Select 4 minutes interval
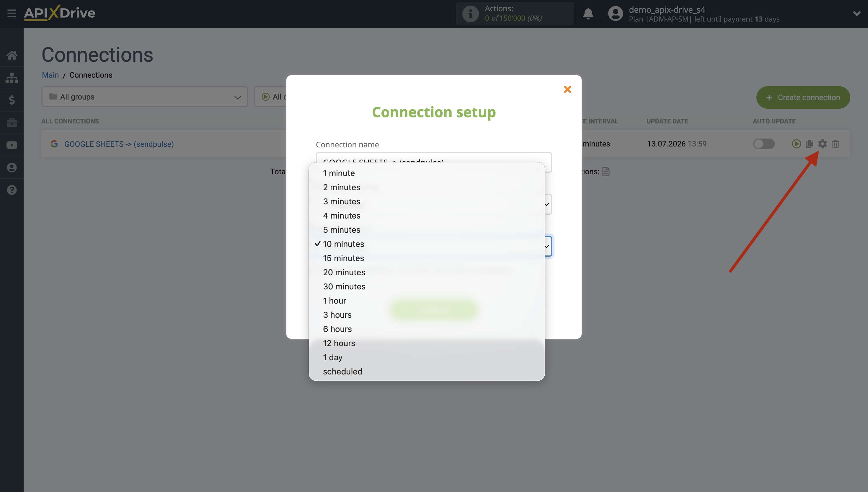The height and width of the screenshot is (492, 868). tap(427, 216)
